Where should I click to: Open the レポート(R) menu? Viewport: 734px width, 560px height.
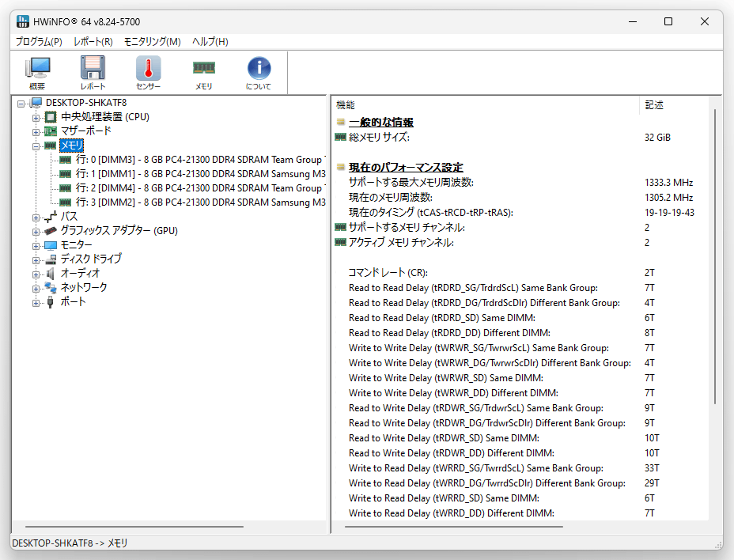[x=93, y=42]
